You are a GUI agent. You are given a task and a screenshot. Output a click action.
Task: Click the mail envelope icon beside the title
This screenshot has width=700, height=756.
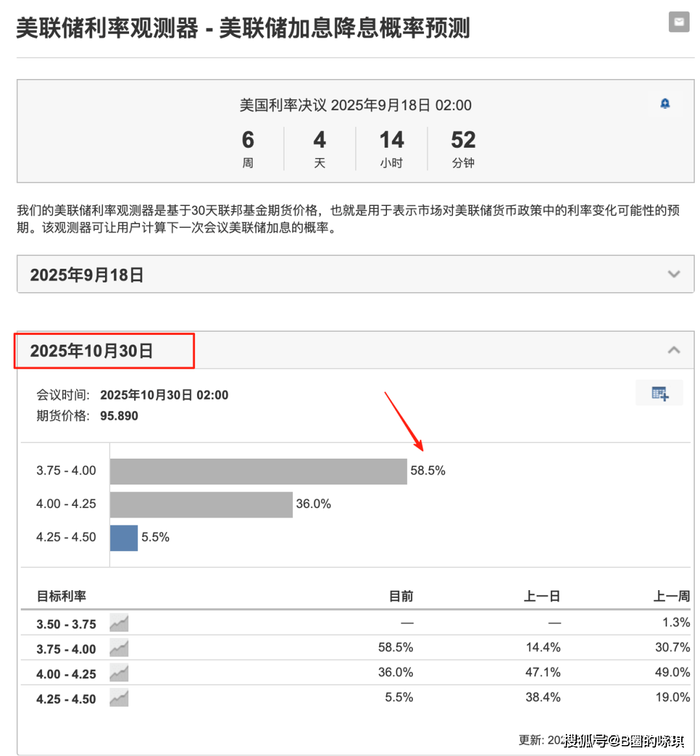[x=679, y=22]
